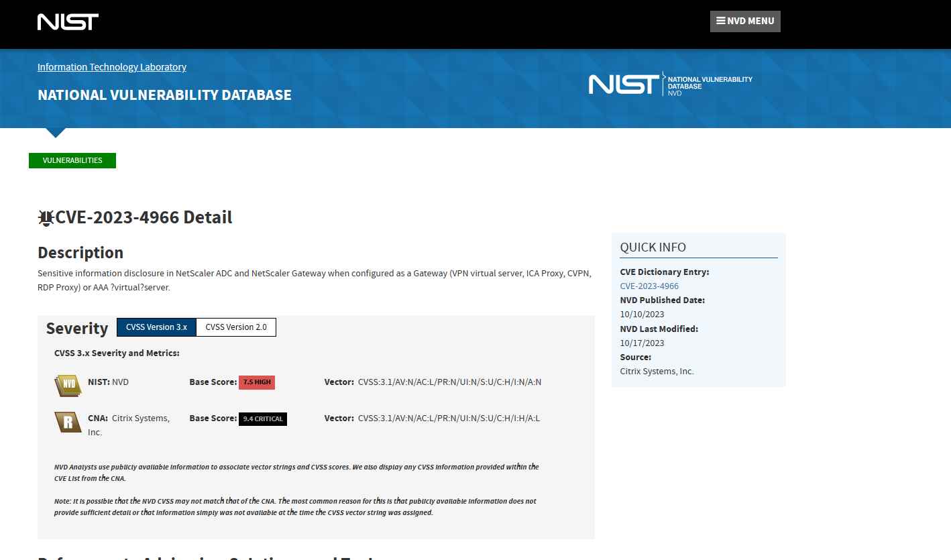951x560 pixels.
Task: Click the NATIONAL VULNERABILITY DATABASE heading
Action: 164,95
